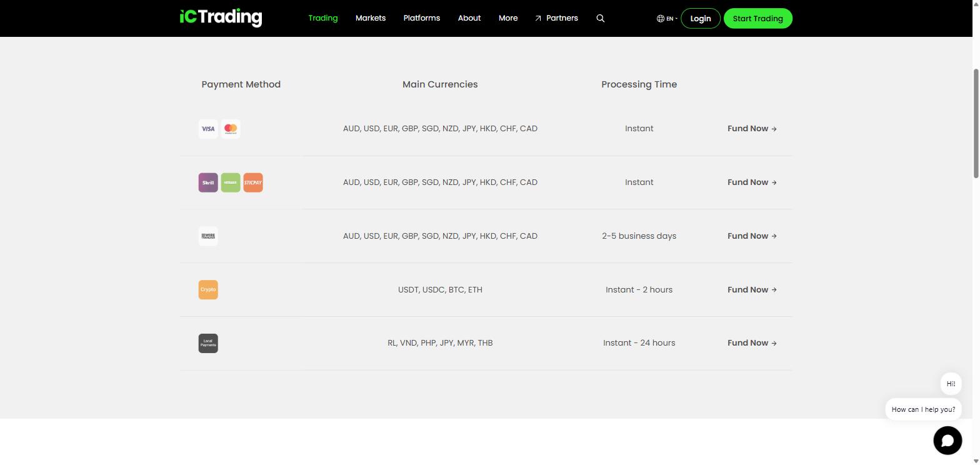Open the Platforms menu
Screen dimensions: 980x465
[422, 18]
